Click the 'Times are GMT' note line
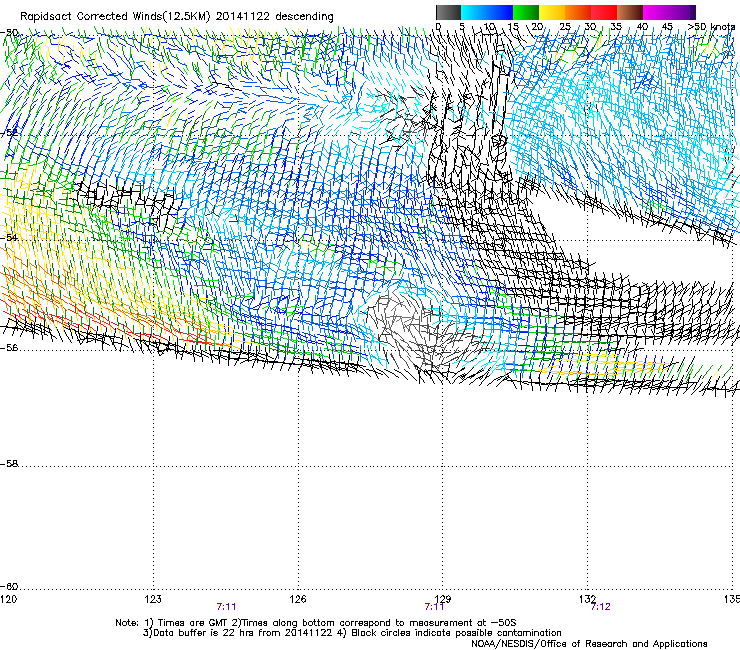740x650 pixels. 315,623
